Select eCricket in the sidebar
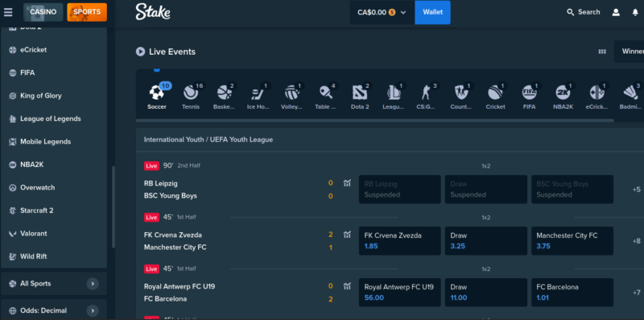This screenshot has height=320, width=644. pyautogui.click(x=53, y=50)
